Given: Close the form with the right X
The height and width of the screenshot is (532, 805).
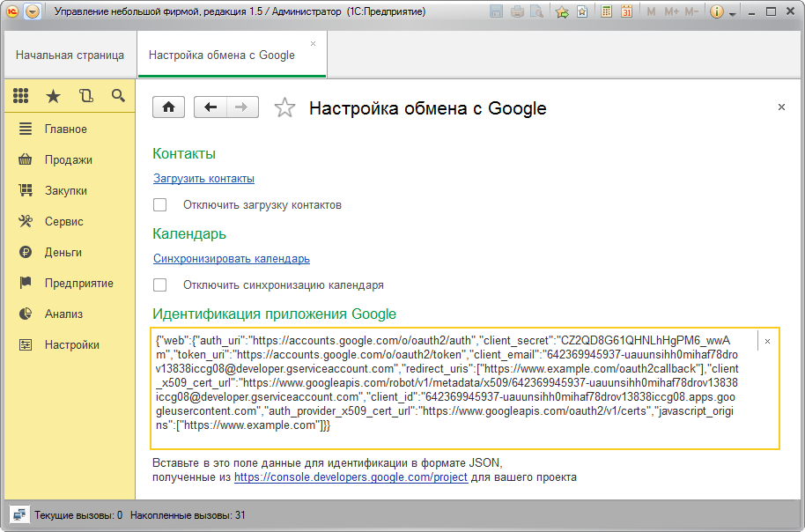Looking at the screenshot, I should (781, 107).
